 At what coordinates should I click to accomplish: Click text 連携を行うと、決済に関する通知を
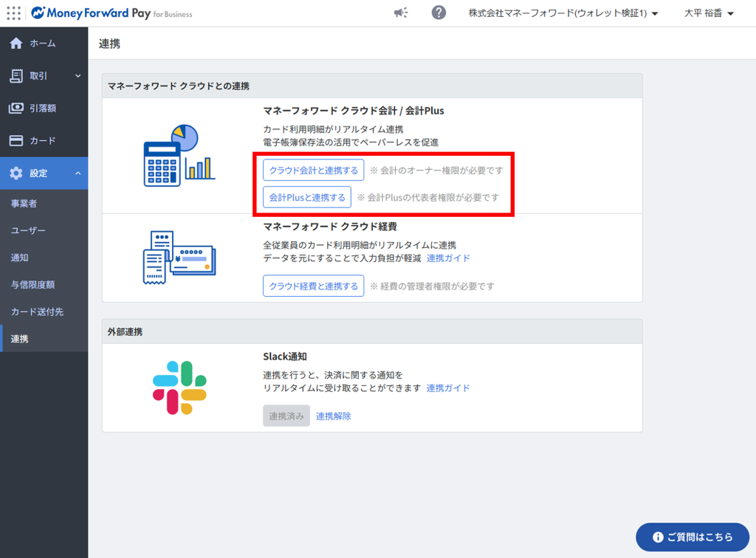pos(333,375)
